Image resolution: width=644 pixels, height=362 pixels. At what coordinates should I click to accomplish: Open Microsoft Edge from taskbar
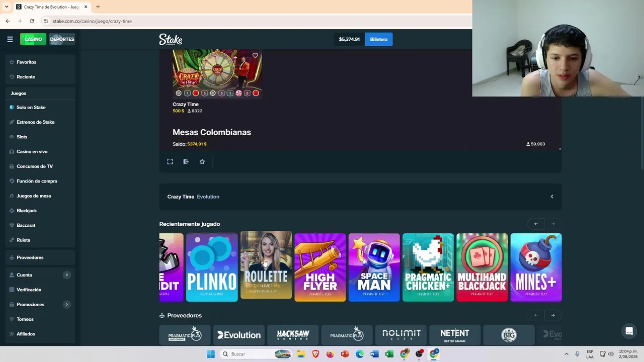[x=360, y=354]
